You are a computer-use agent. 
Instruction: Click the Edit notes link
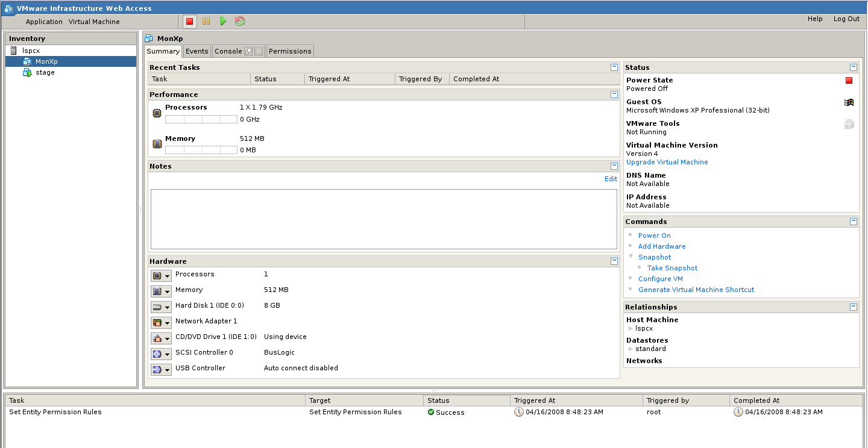point(611,179)
